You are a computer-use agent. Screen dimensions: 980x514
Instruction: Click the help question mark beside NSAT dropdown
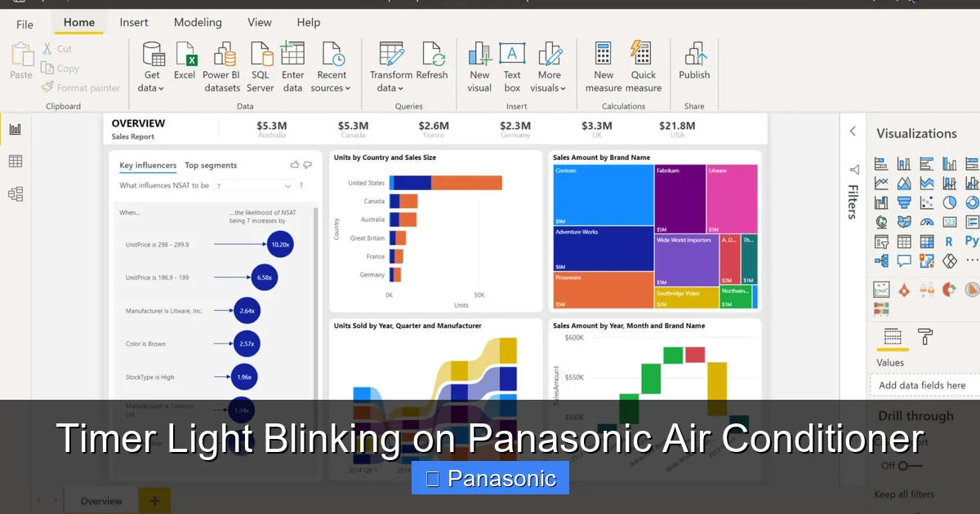click(301, 186)
